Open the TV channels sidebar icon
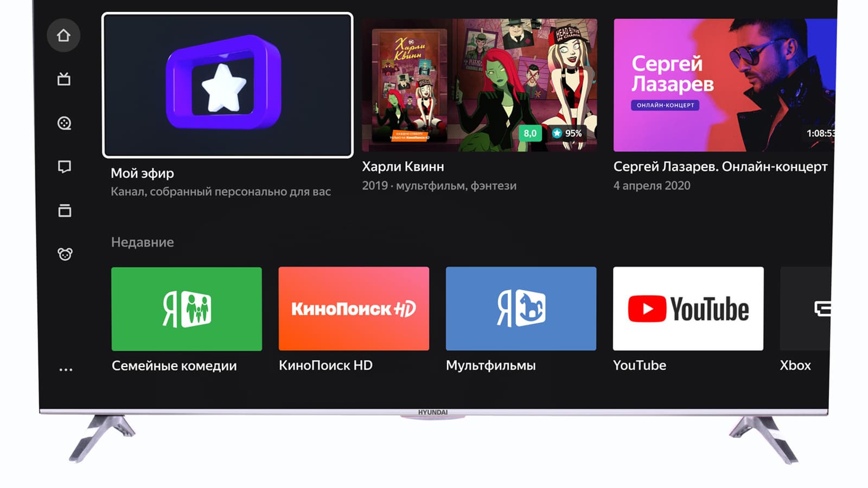The height and width of the screenshot is (488, 868). tap(64, 79)
